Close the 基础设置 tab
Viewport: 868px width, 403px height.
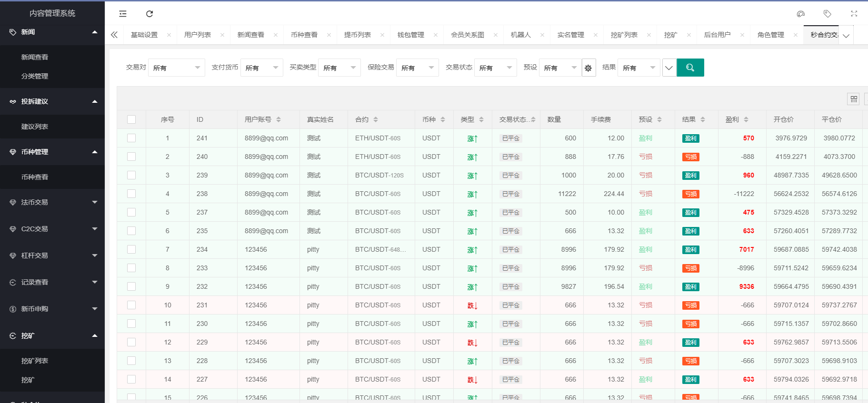point(169,35)
